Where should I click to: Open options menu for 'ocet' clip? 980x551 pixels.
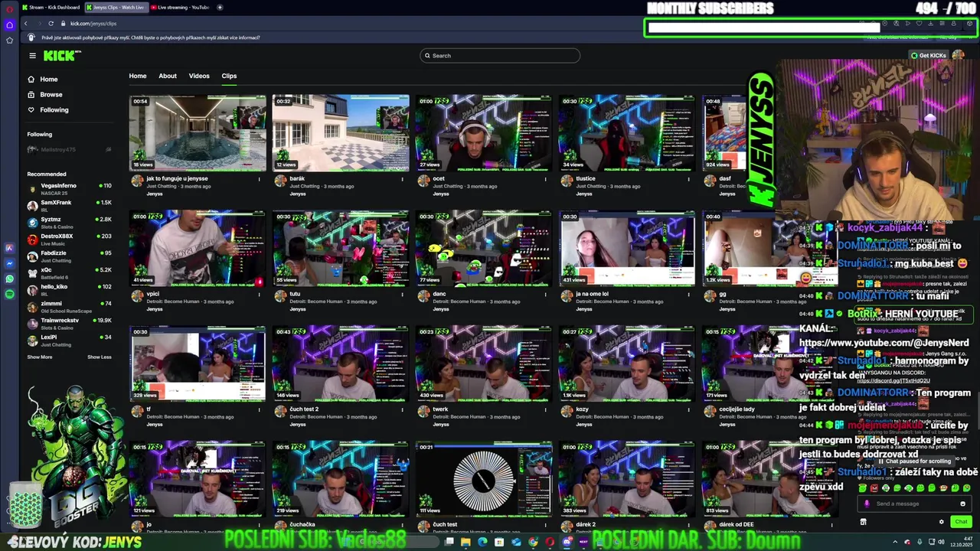545,179
